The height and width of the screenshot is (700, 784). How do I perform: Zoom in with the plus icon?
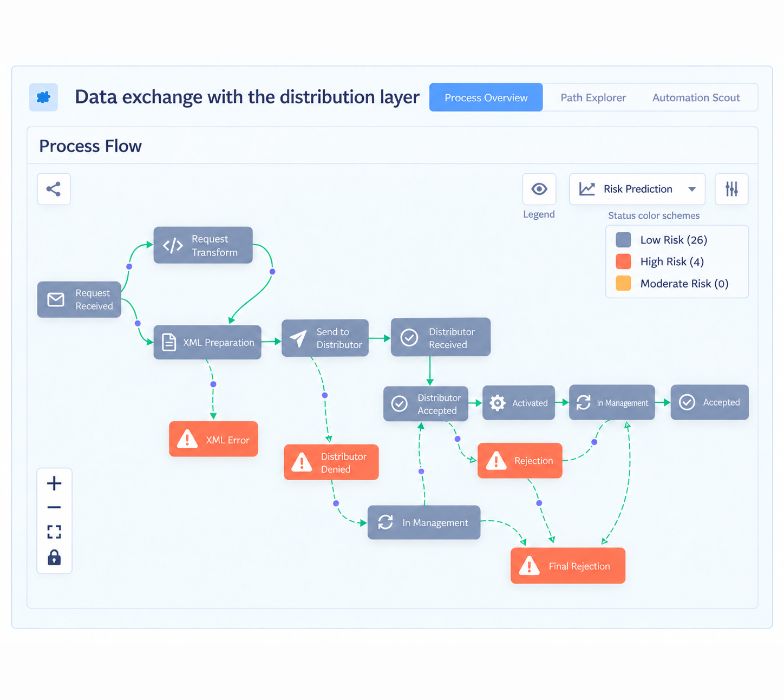tap(54, 483)
